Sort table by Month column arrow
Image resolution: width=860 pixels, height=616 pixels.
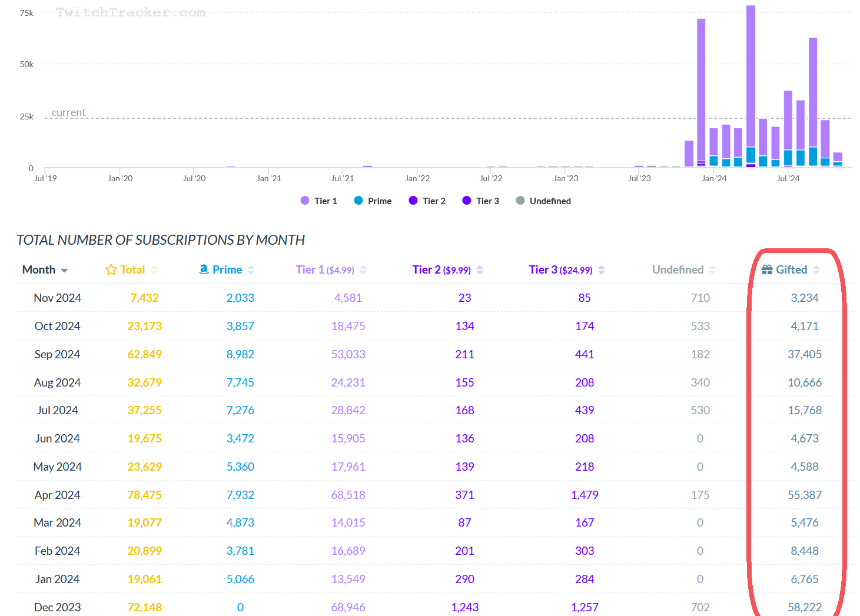pyautogui.click(x=64, y=271)
